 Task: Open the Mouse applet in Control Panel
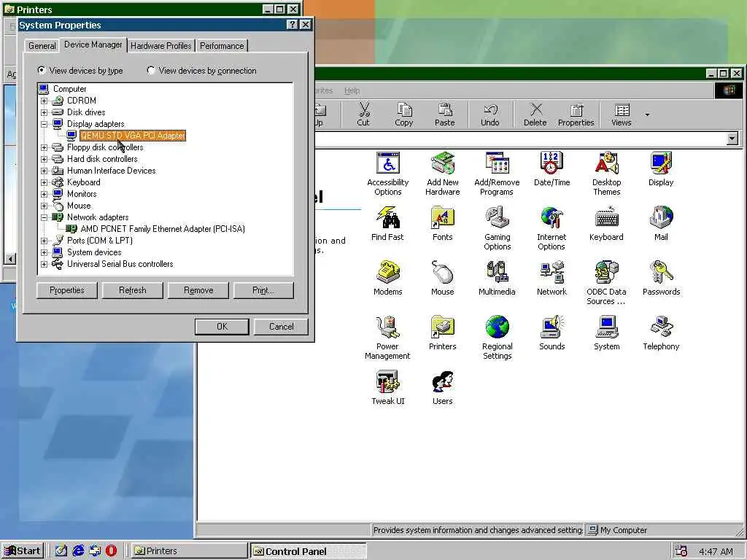click(x=443, y=279)
